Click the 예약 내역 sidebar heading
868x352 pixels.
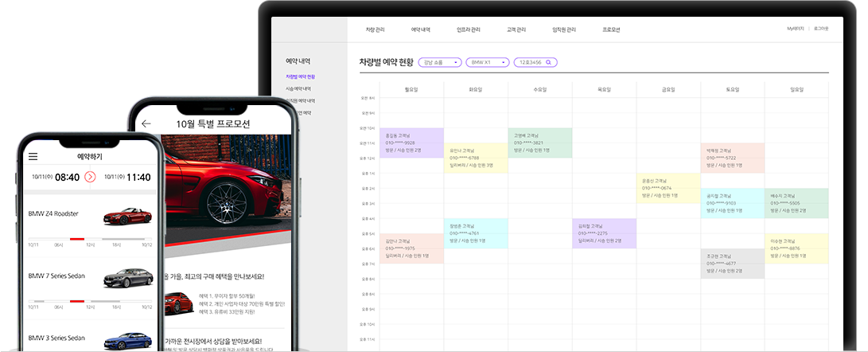pos(298,61)
